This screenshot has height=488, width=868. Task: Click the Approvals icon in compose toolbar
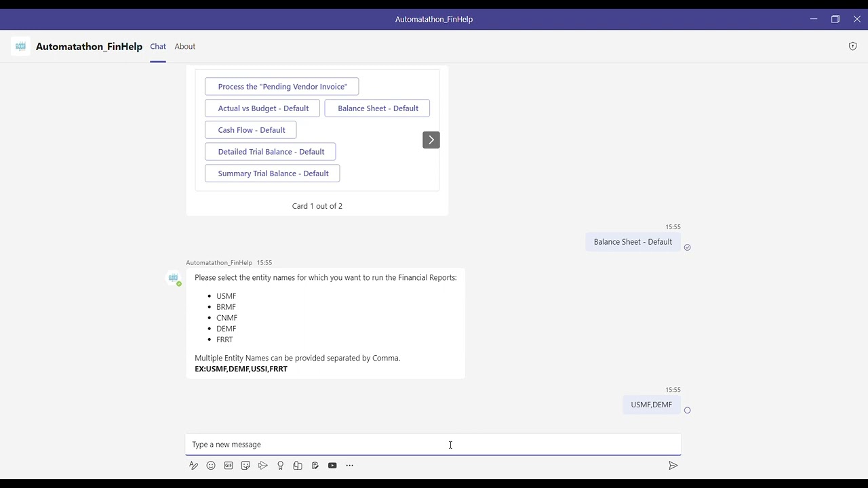click(298, 466)
